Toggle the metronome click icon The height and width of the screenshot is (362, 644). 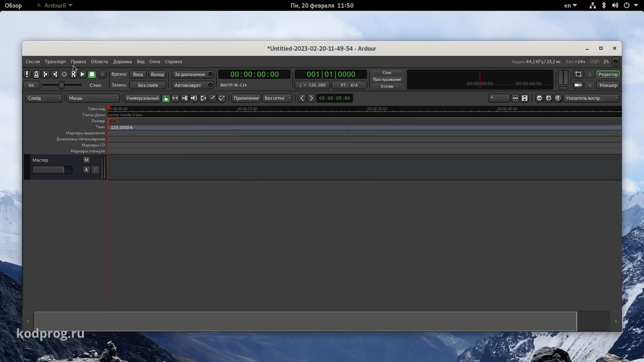(x=36, y=74)
